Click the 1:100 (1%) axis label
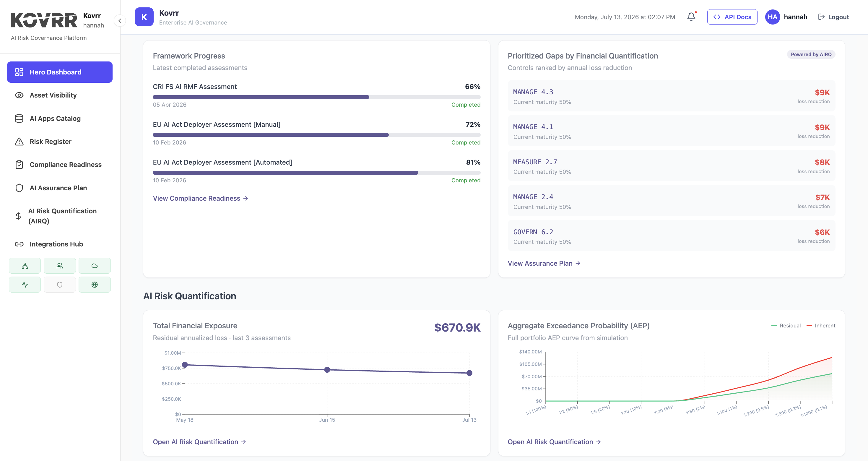Screen dimensions: 868x461 coord(727,410)
